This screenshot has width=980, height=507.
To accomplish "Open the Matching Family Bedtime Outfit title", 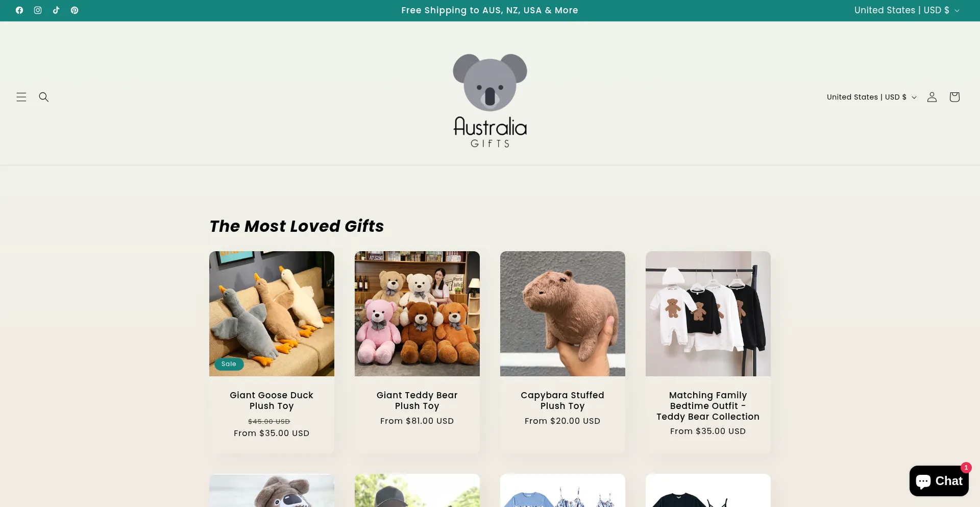I will click(708, 406).
